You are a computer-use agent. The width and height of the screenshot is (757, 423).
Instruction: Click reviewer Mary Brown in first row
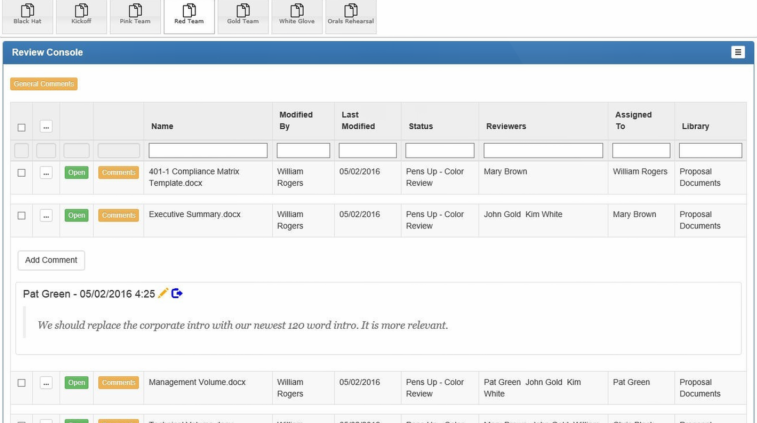pyautogui.click(x=505, y=171)
